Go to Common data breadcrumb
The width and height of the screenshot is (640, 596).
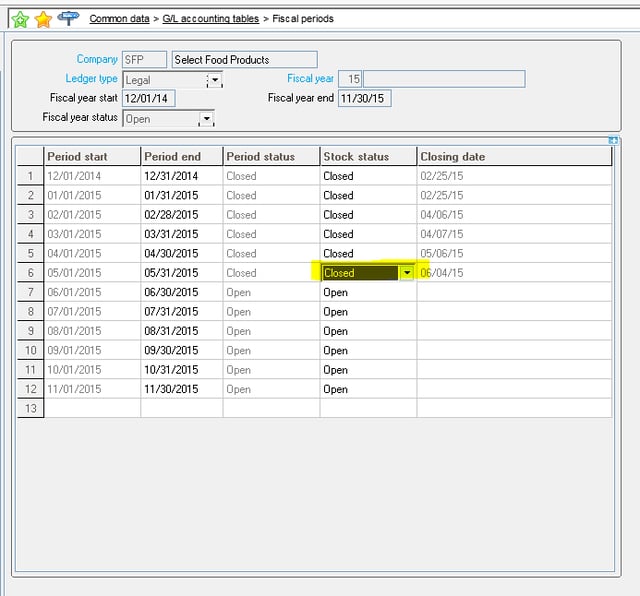point(121,19)
